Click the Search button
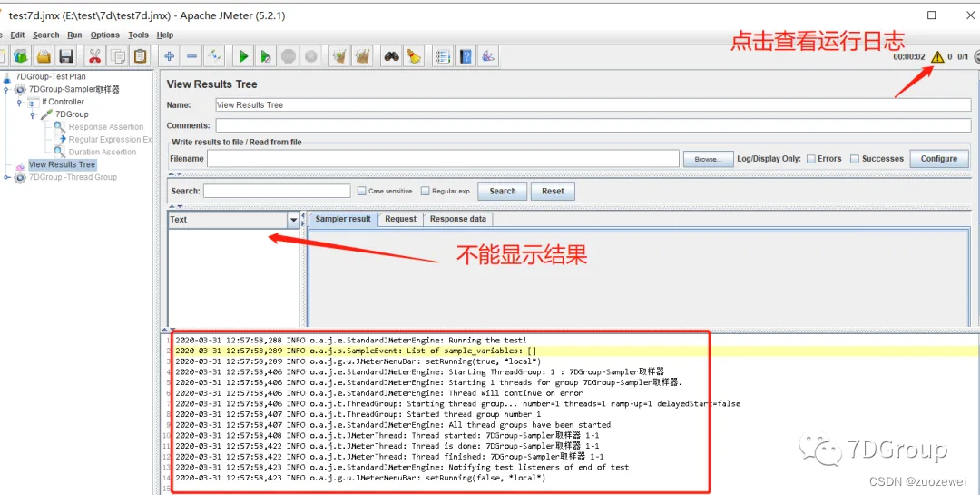980x495 pixels. pyautogui.click(x=503, y=191)
